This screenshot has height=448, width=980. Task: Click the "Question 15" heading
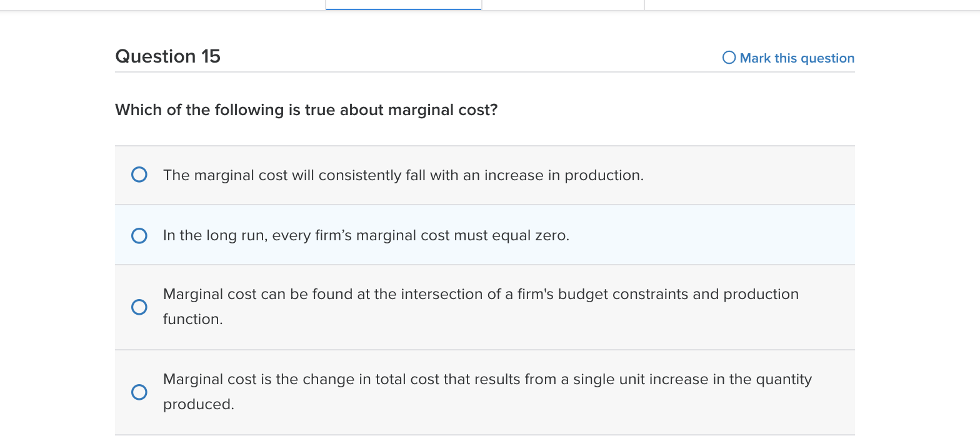[167, 56]
